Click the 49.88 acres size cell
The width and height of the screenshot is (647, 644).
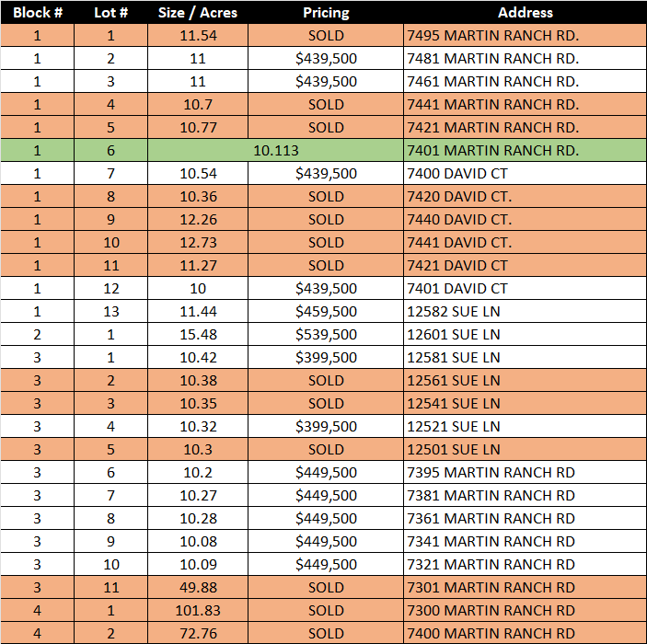[197, 587]
